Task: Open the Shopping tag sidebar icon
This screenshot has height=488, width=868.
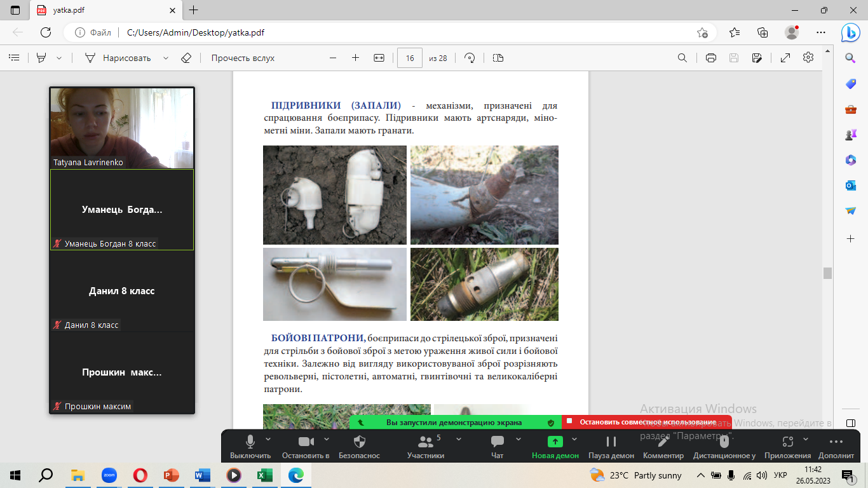Action: point(851,84)
